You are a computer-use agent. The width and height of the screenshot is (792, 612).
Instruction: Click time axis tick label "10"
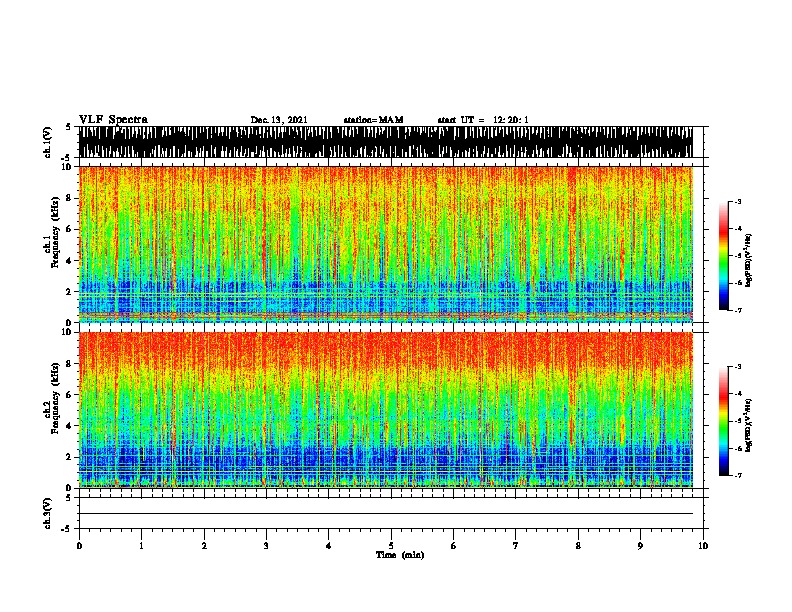703,546
